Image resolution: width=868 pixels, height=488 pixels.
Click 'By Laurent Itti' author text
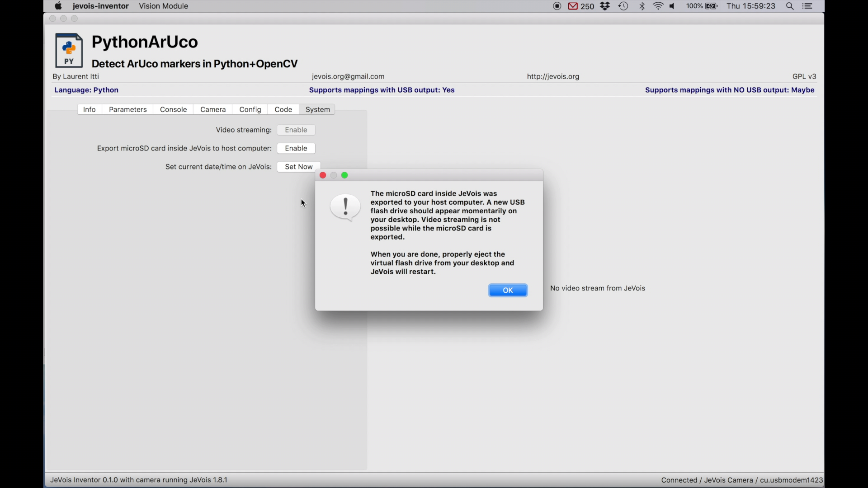[76, 77]
